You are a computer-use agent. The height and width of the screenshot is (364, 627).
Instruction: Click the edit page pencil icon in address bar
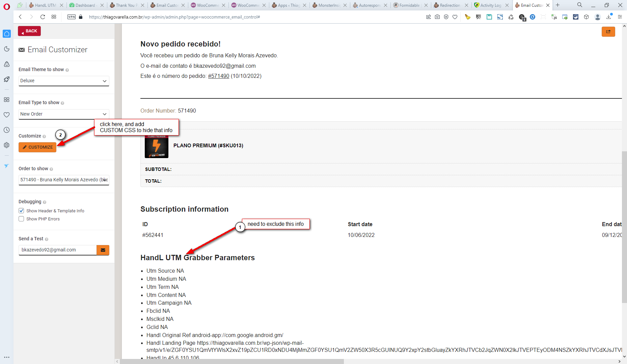[x=429, y=17]
